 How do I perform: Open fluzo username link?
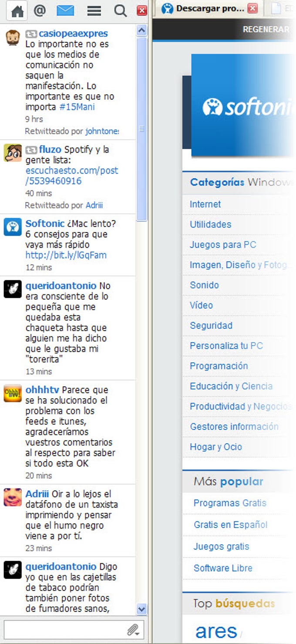coord(50,150)
